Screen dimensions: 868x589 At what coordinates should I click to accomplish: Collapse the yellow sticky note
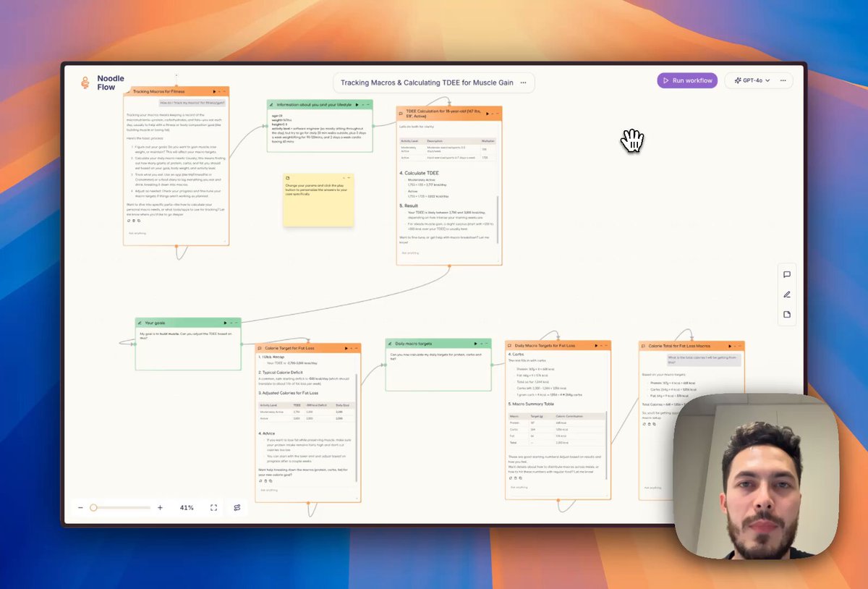344,177
